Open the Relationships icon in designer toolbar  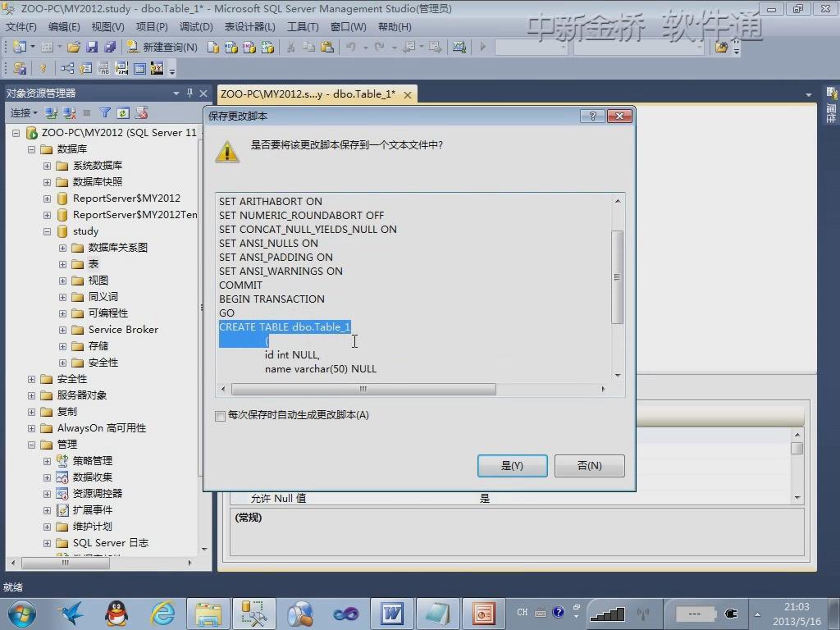[x=67, y=68]
